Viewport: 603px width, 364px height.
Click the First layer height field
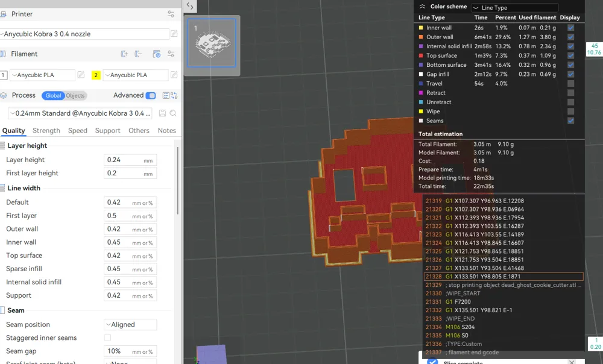coord(130,174)
